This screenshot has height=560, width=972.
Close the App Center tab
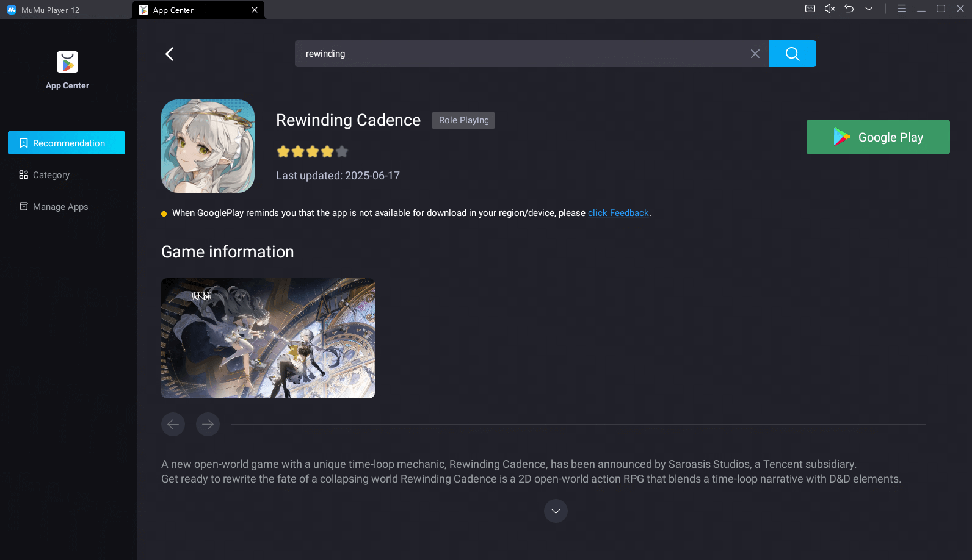[x=255, y=10]
